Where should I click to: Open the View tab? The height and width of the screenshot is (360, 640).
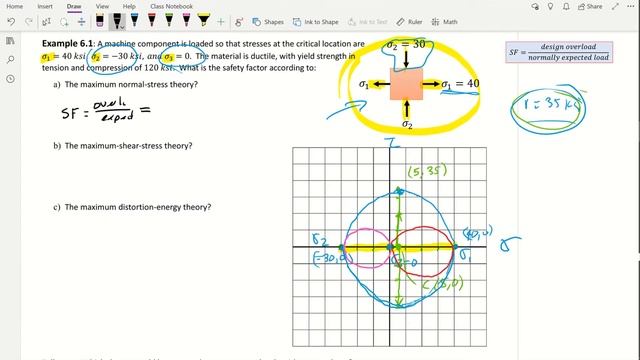pyautogui.click(x=102, y=7)
